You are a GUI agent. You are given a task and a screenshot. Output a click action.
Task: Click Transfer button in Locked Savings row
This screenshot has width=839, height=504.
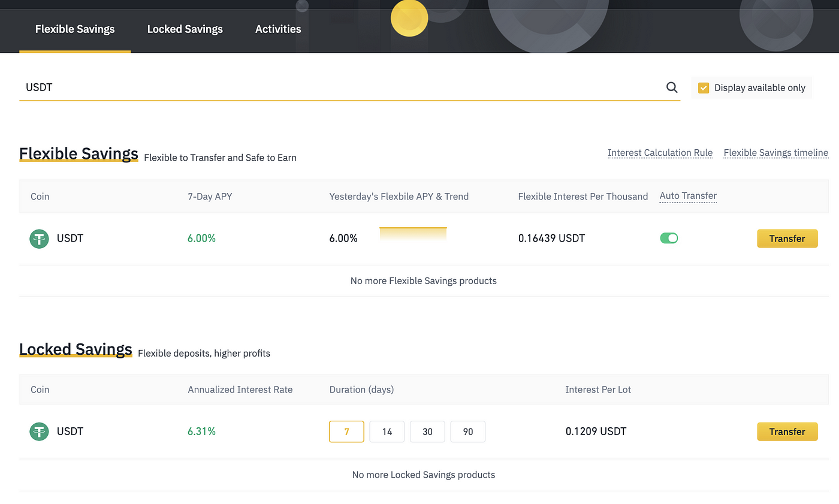(787, 431)
